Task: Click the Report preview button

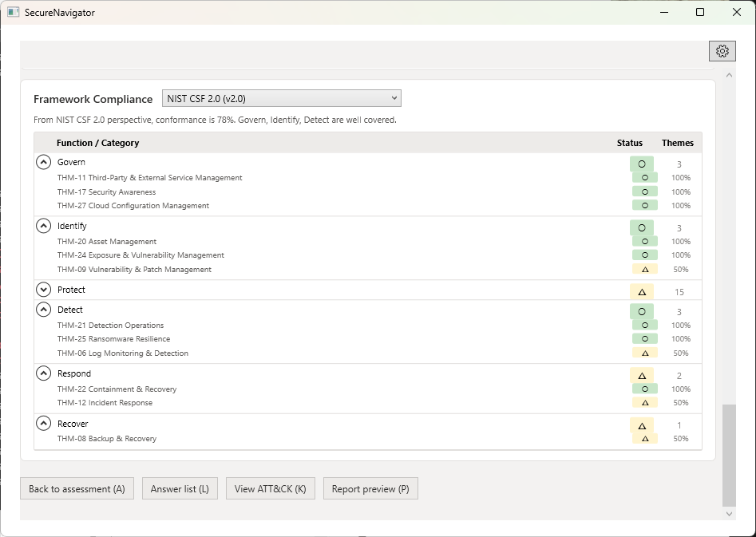Action: pos(370,488)
